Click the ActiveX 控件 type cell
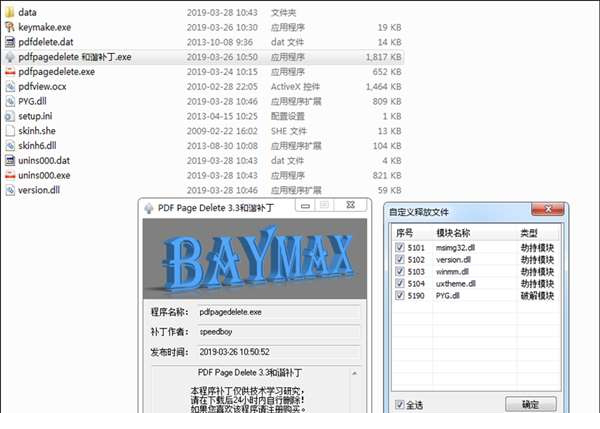Screen dimensions: 600x429 pos(295,86)
